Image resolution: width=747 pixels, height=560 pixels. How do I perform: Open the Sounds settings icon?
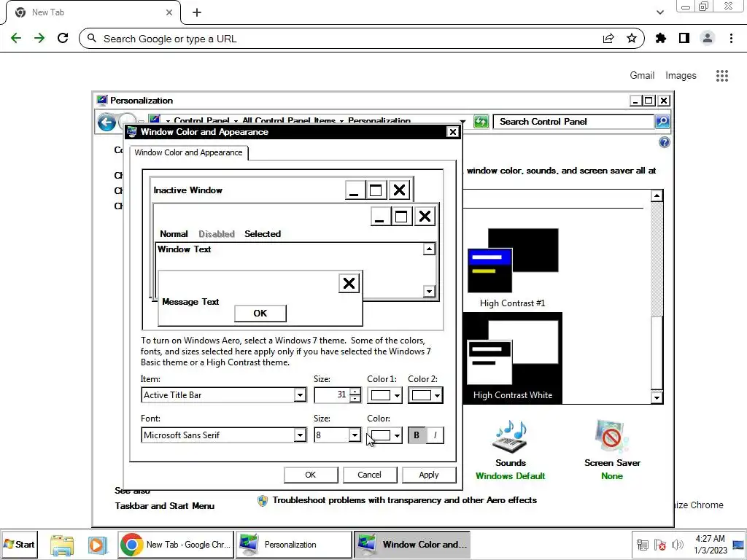[x=510, y=437]
